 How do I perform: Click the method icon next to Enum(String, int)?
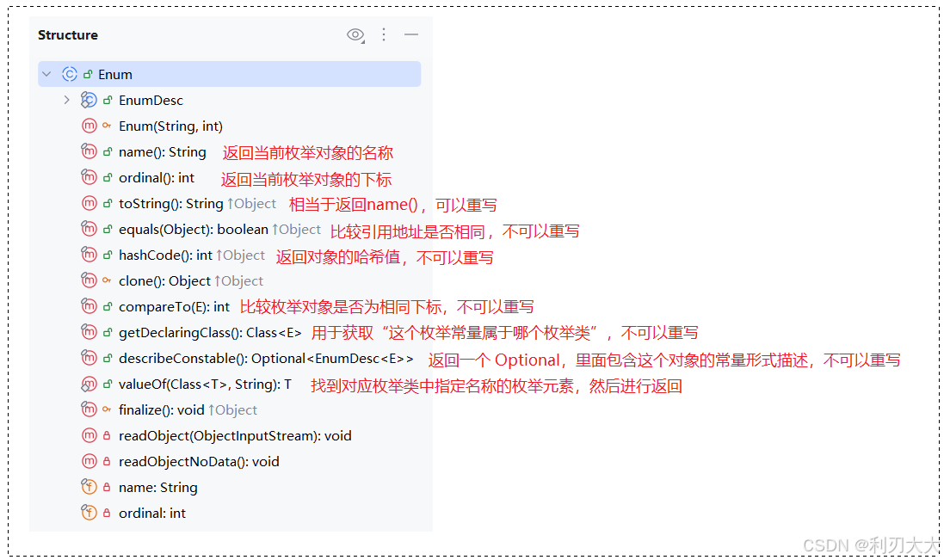(x=89, y=126)
